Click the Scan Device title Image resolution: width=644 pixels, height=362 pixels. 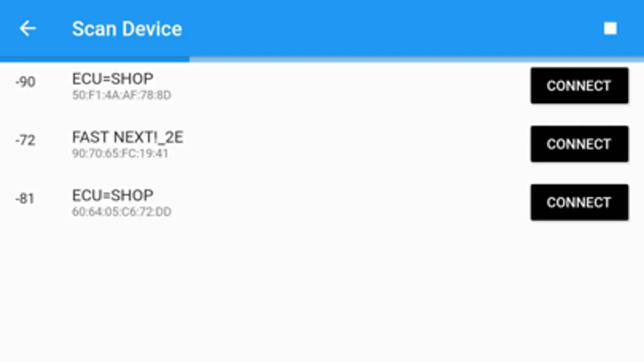[127, 29]
